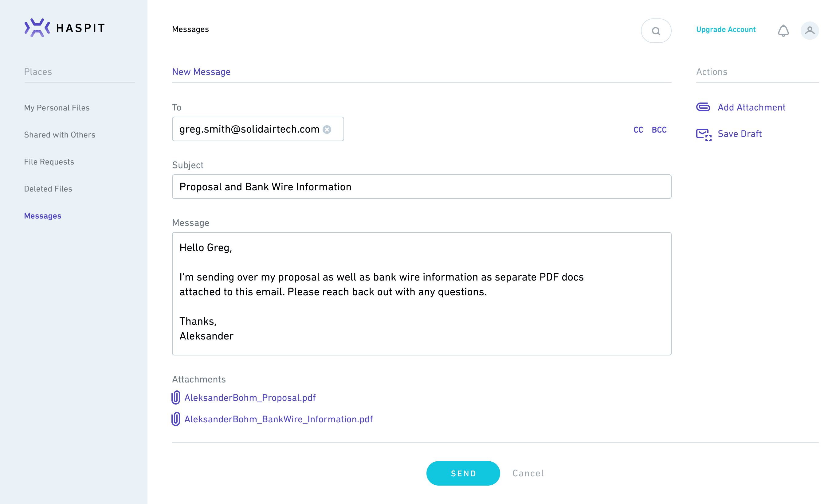Navigate to File Requests

coord(49,162)
